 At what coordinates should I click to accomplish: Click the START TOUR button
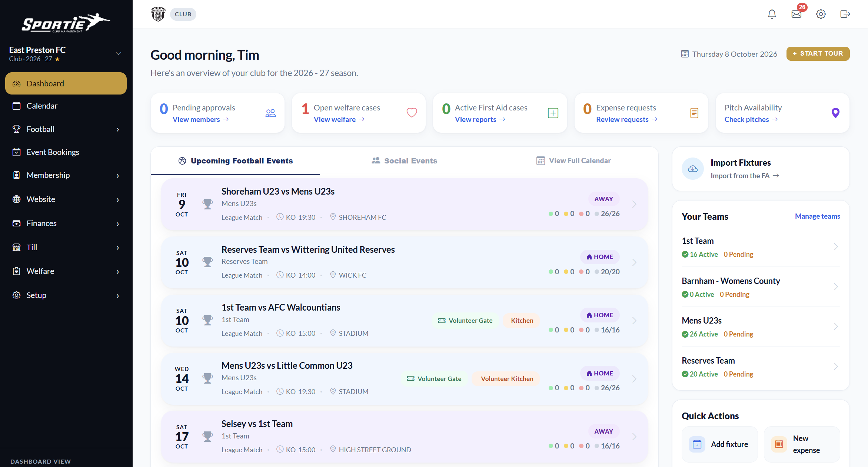[x=818, y=54]
